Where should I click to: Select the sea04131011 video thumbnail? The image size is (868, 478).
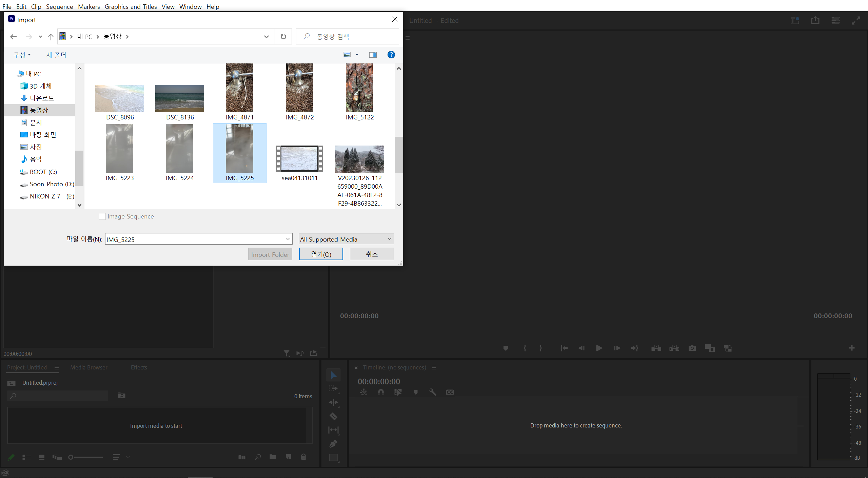(x=299, y=158)
